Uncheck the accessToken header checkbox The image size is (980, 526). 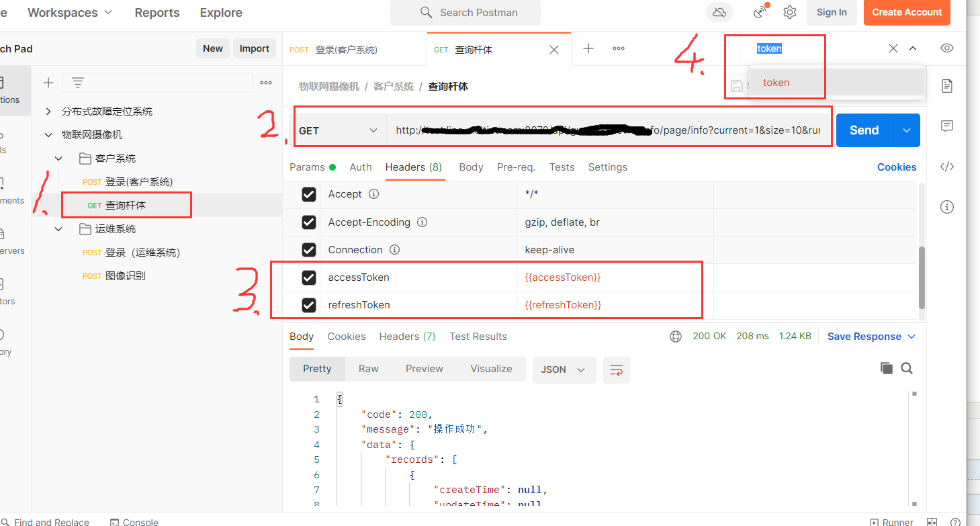(x=309, y=277)
